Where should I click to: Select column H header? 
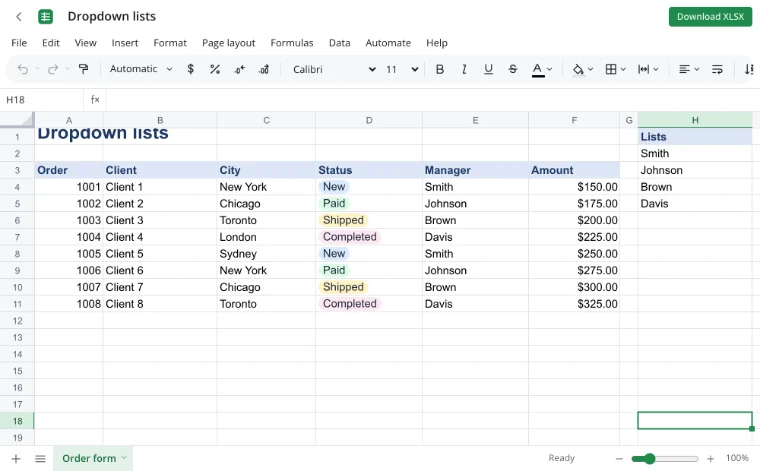click(695, 120)
